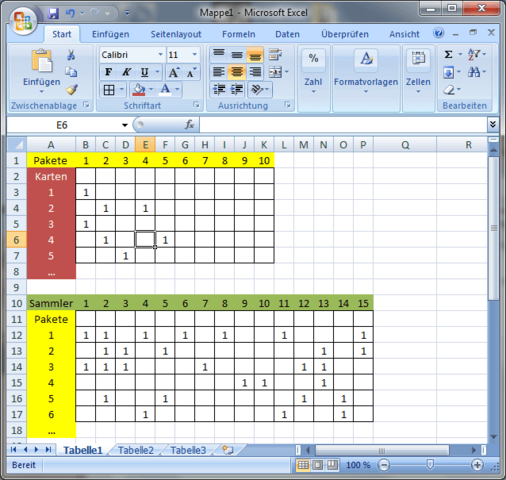
Task: Wrap text in the cell
Action: [x=275, y=54]
